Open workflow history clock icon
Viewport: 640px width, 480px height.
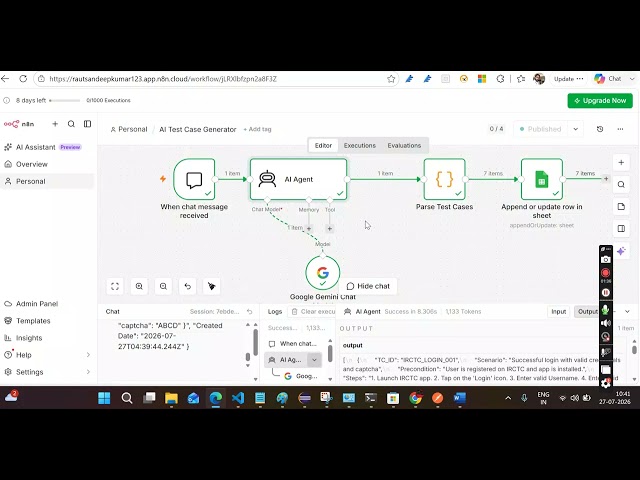pyautogui.click(x=600, y=129)
